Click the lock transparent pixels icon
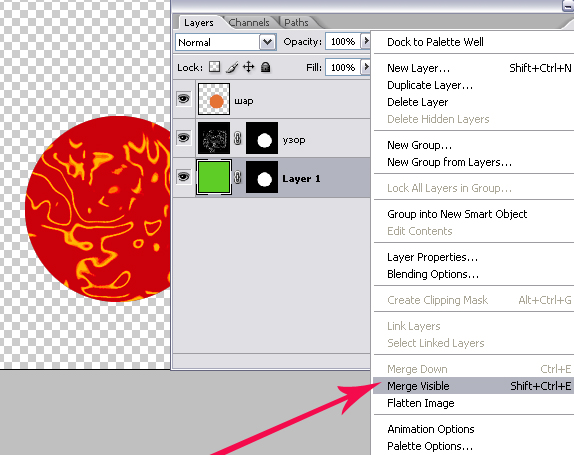This screenshot has height=455, width=574. pyautogui.click(x=215, y=67)
